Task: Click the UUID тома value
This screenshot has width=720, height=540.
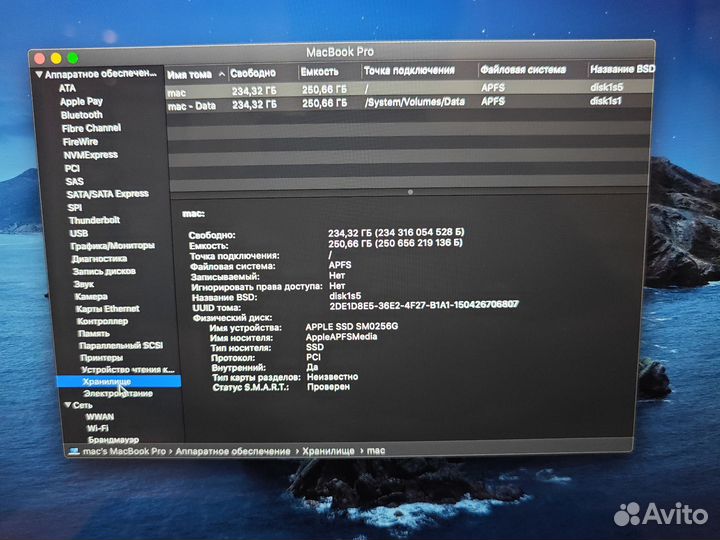Action: click(x=424, y=305)
